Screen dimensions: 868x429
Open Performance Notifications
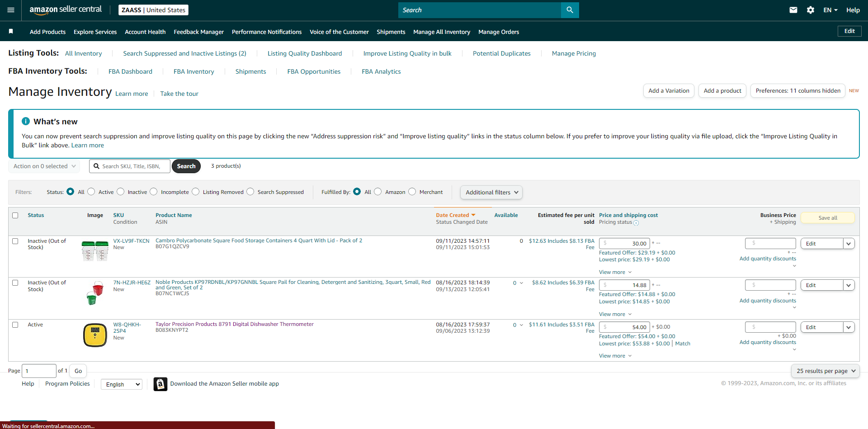click(267, 32)
